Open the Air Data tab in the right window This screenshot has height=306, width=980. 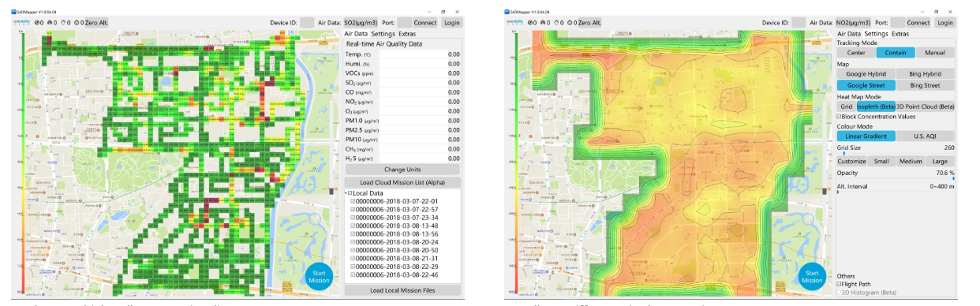[849, 34]
